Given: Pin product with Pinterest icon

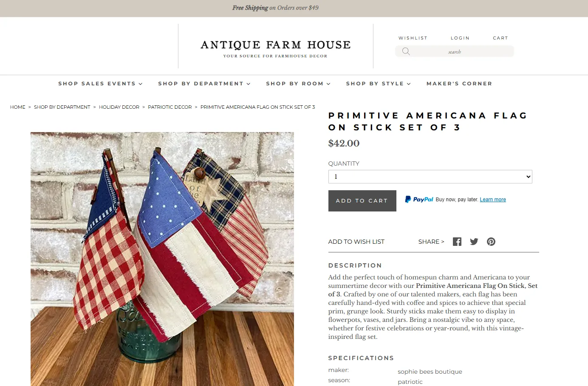Looking at the screenshot, I should tap(491, 242).
